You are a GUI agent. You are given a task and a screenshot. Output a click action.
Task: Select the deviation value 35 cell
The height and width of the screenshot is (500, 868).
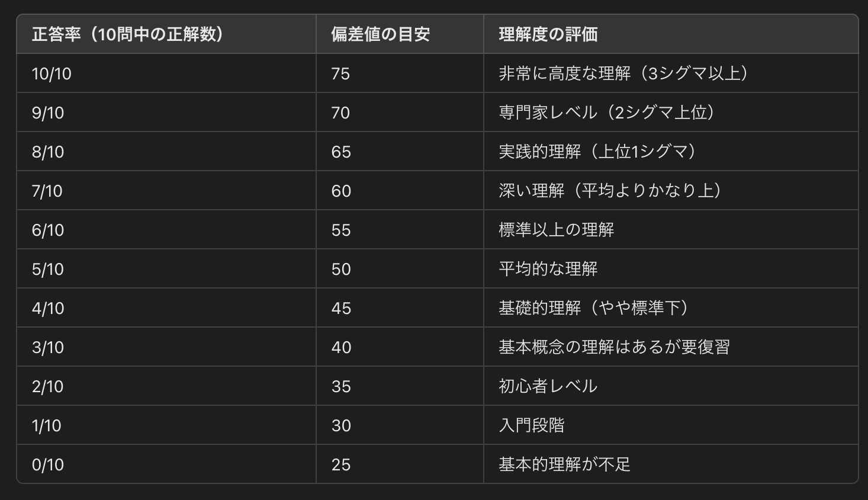[341, 386]
